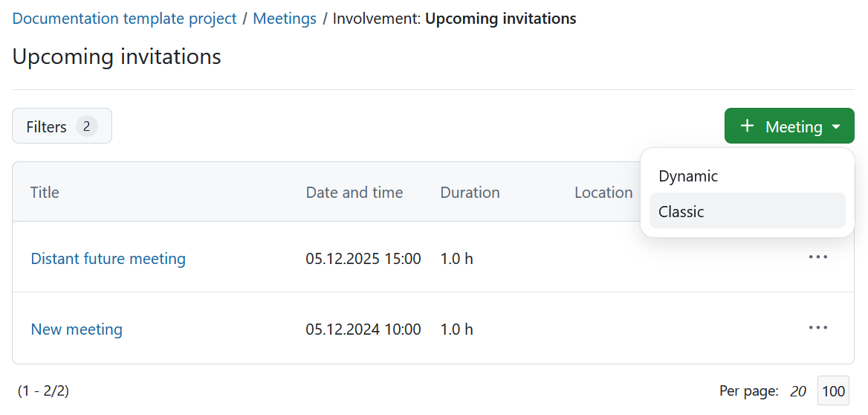Image resolution: width=868 pixels, height=415 pixels.
Task: Open the New meeting link
Action: 77,329
